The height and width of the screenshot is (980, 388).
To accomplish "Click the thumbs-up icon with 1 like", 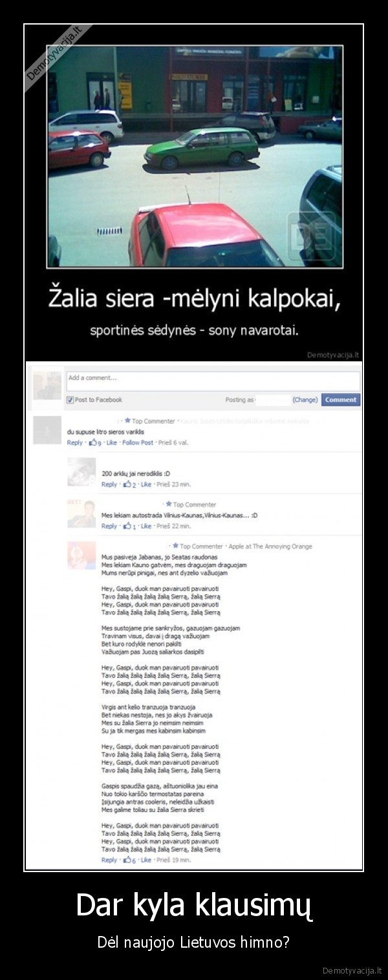I will point(126,526).
